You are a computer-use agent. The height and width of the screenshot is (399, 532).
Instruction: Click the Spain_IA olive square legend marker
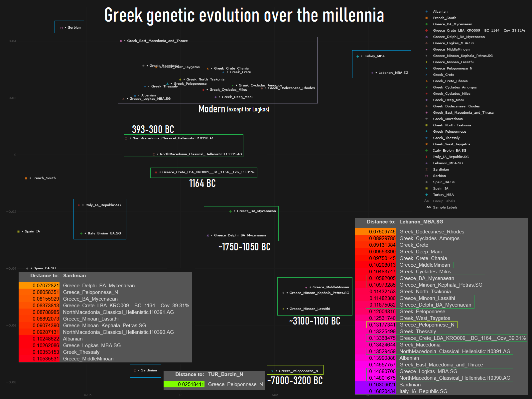[x=427, y=189]
